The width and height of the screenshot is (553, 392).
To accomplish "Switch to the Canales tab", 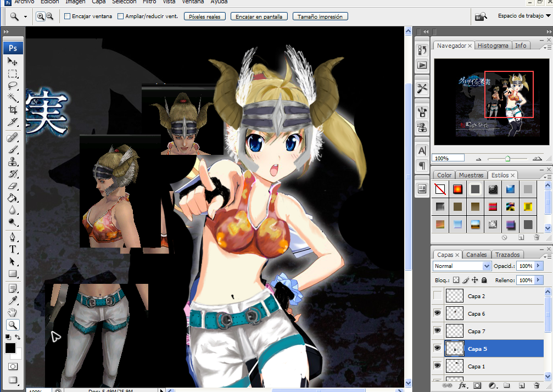I will (476, 255).
